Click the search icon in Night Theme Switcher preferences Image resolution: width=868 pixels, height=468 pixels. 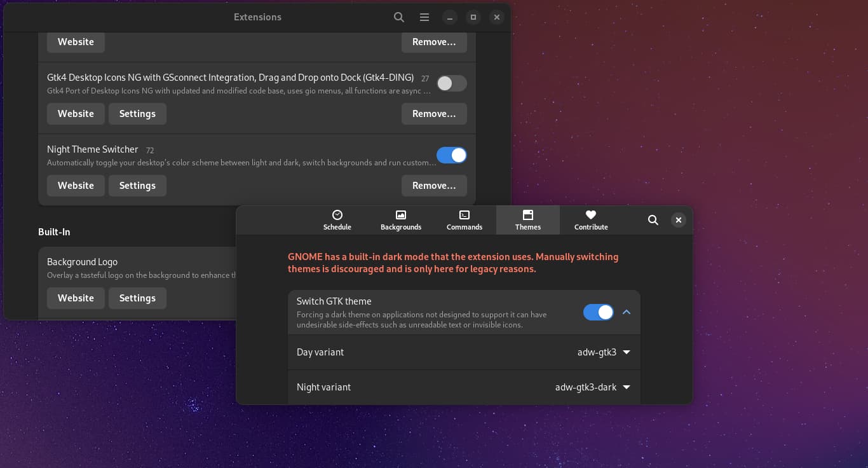coord(653,220)
